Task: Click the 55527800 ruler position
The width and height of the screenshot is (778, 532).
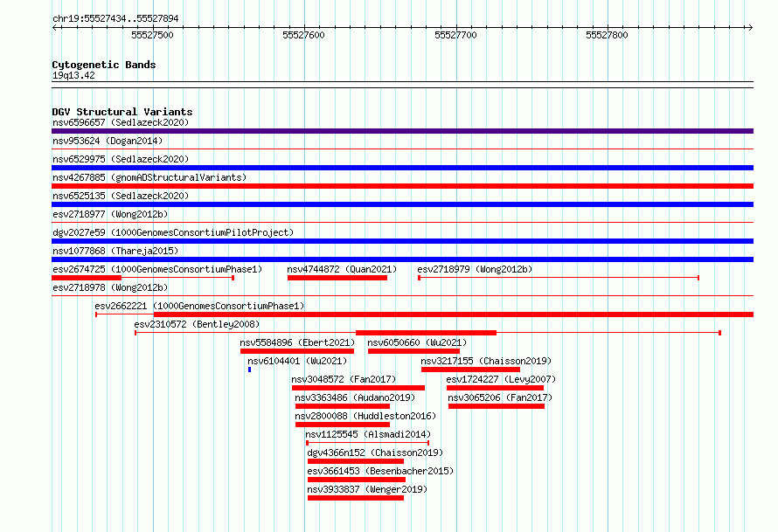Action: click(x=607, y=35)
